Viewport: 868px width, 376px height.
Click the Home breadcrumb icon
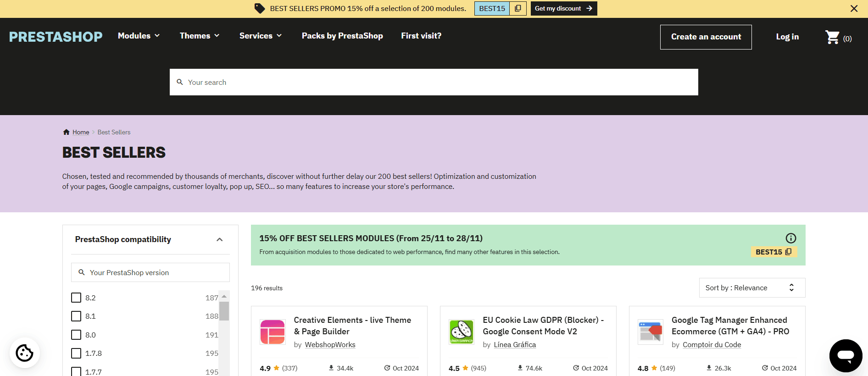(67, 132)
